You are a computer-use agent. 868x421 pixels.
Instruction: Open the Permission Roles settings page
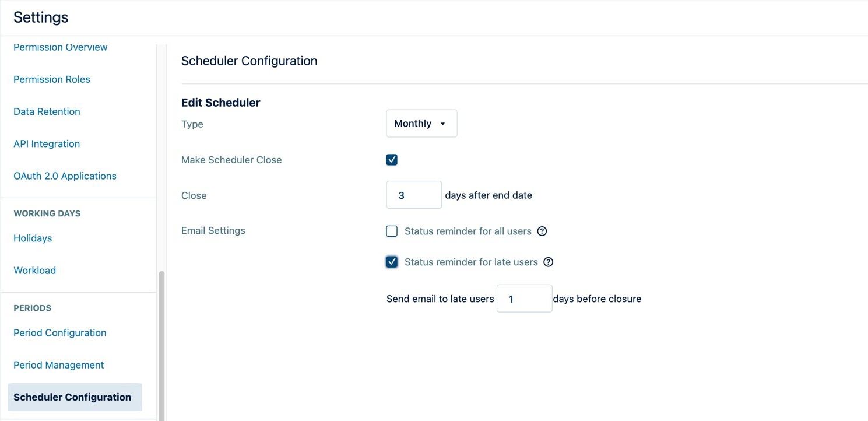[51, 79]
